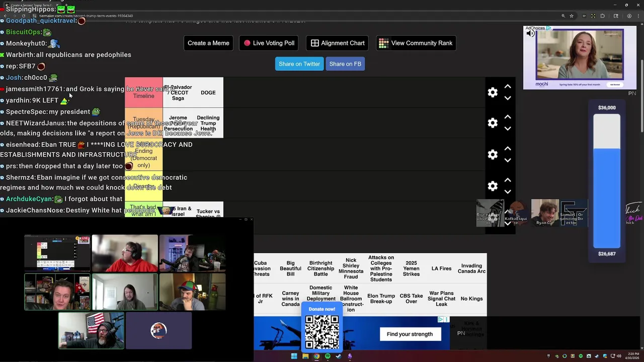
Task: Select No Kings item
Action: pyautogui.click(x=471, y=299)
